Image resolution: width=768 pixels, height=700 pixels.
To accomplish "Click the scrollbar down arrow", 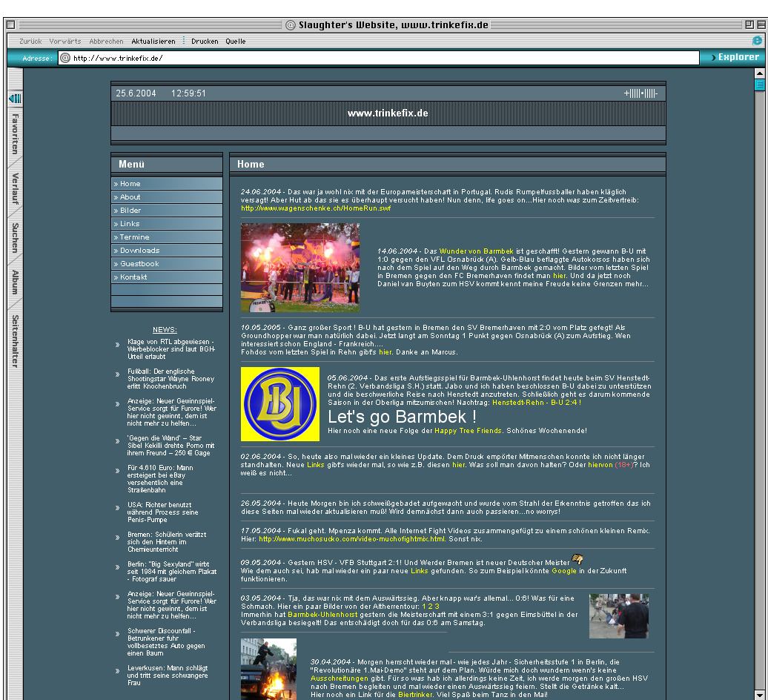I will tap(760, 695).
